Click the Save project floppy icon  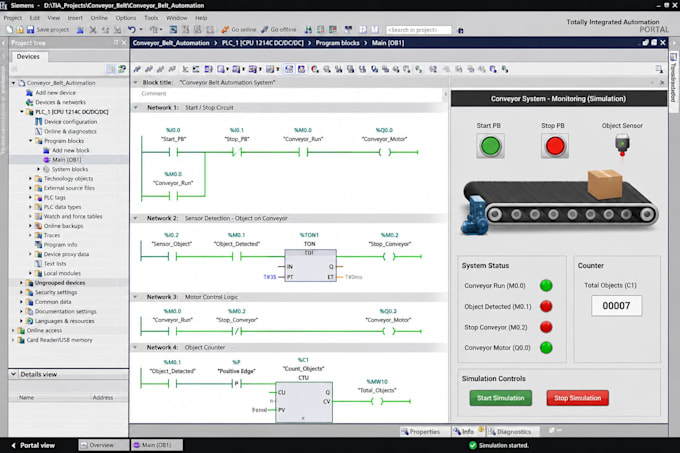click(x=30, y=29)
